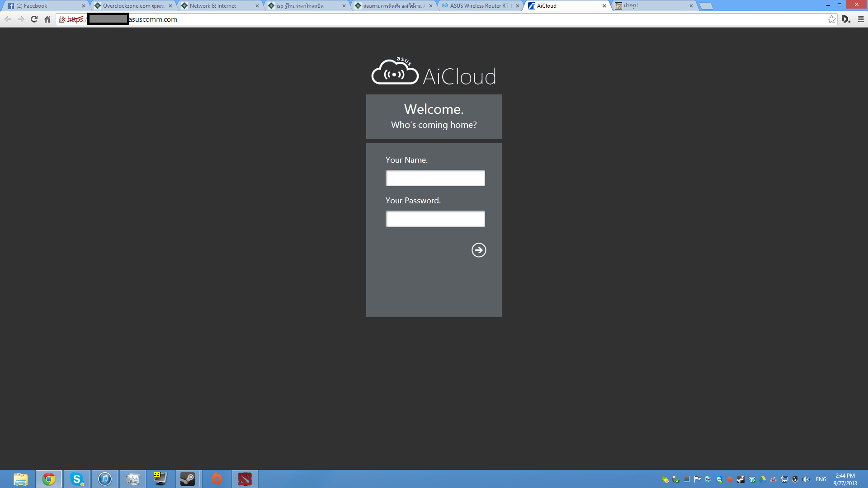Click the ENG language indicator
The height and width of the screenshot is (488, 868).
pyautogui.click(x=821, y=479)
